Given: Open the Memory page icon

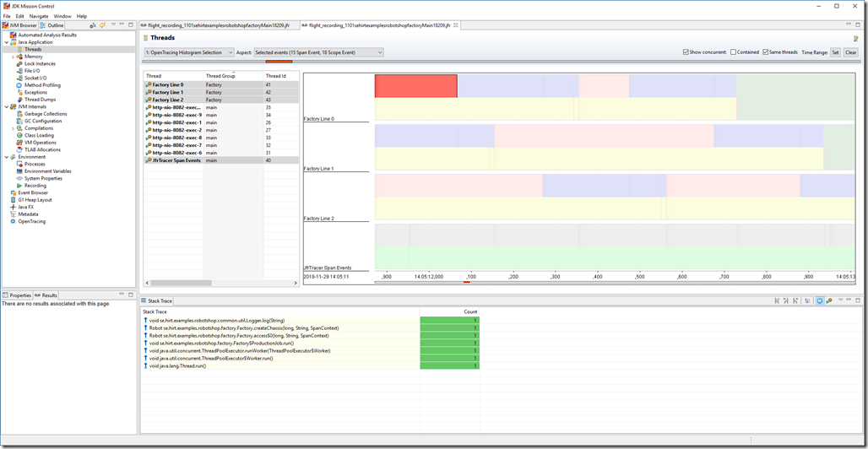Looking at the screenshot, I should tap(20, 57).
